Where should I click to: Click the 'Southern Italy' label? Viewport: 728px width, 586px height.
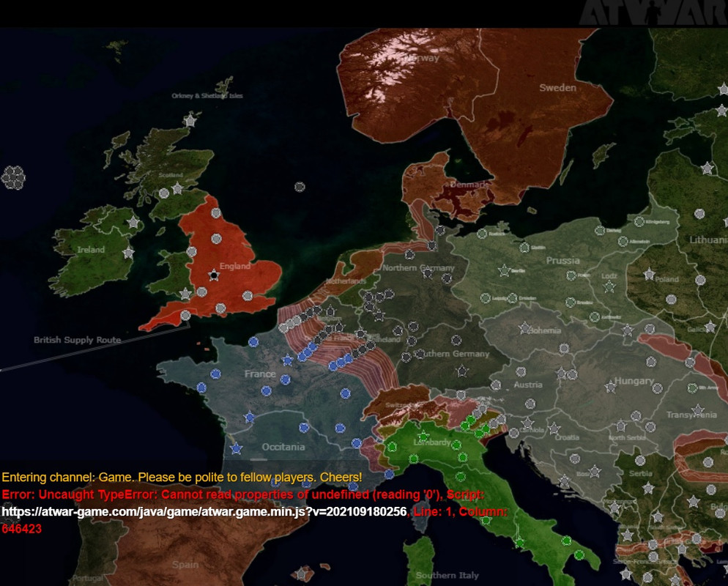tap(447, 575)
